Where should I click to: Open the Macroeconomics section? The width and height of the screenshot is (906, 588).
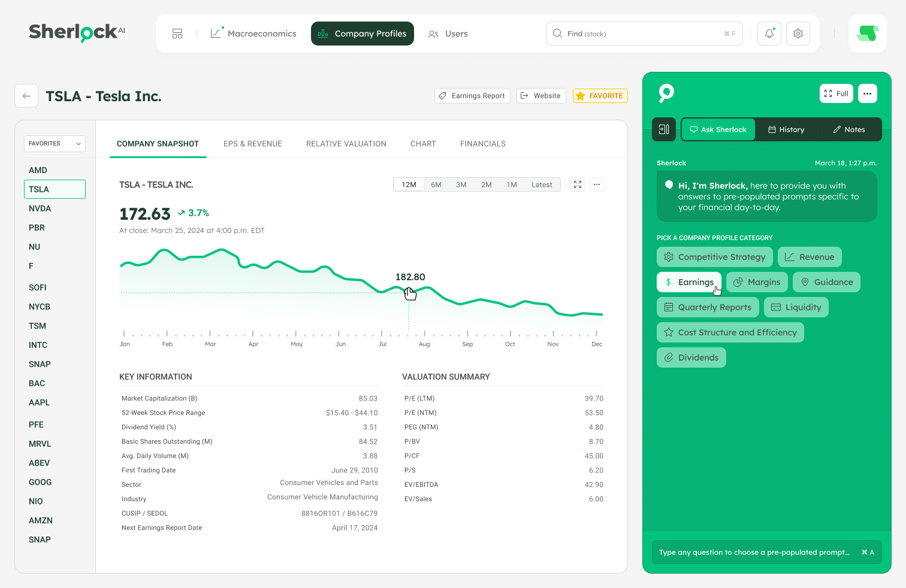coord(253,34)
